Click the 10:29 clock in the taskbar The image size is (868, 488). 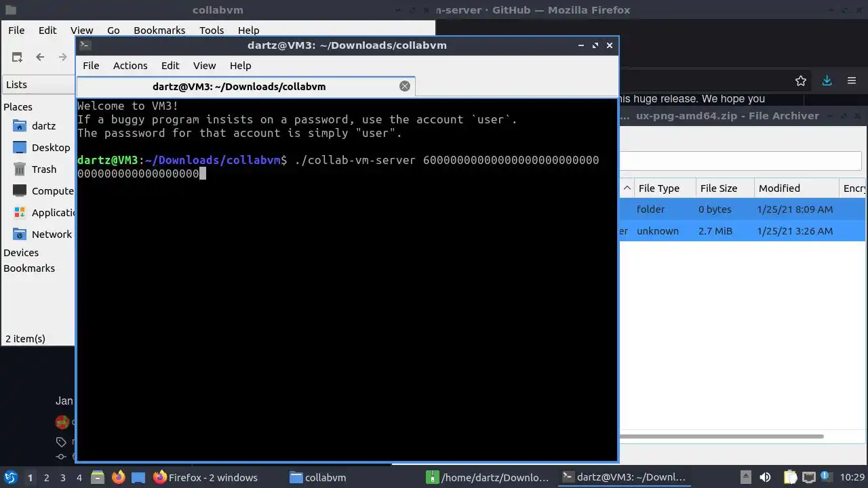click(x=852, y=477)
